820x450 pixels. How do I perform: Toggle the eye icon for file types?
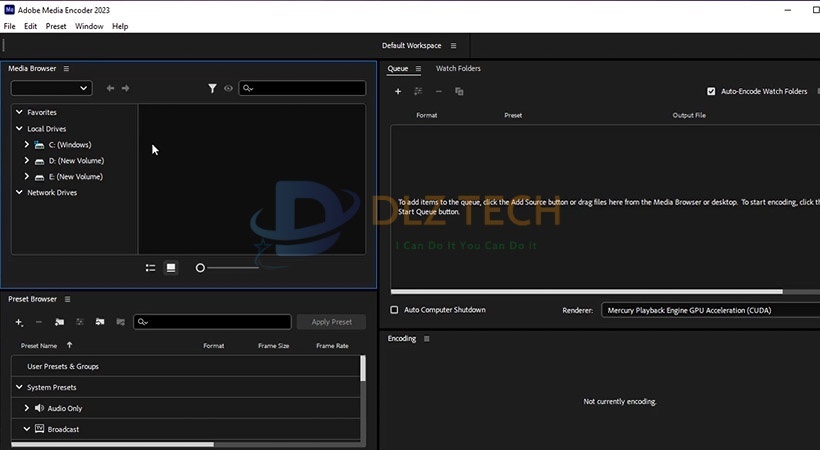(x=228, y=88)
